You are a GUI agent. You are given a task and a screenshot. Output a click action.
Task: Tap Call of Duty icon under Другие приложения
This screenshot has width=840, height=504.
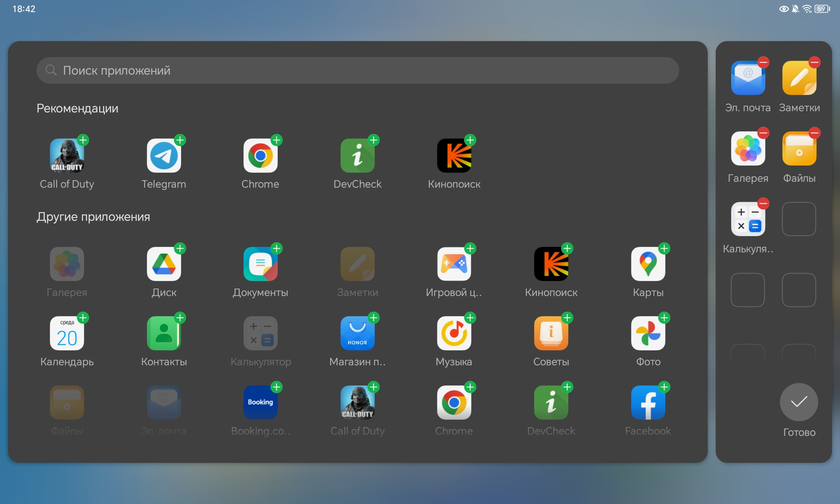357,403
